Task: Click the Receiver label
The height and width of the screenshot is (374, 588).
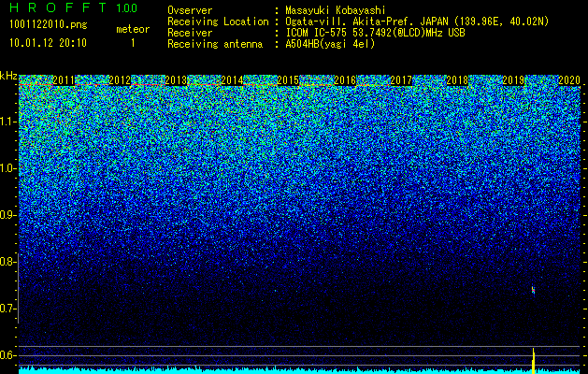Action: coord(190,33)
